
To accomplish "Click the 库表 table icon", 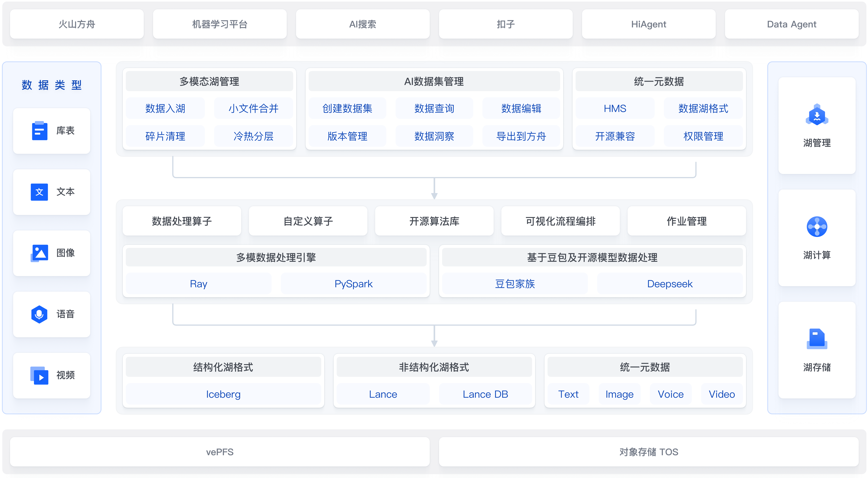I will (x=39, y=131).
